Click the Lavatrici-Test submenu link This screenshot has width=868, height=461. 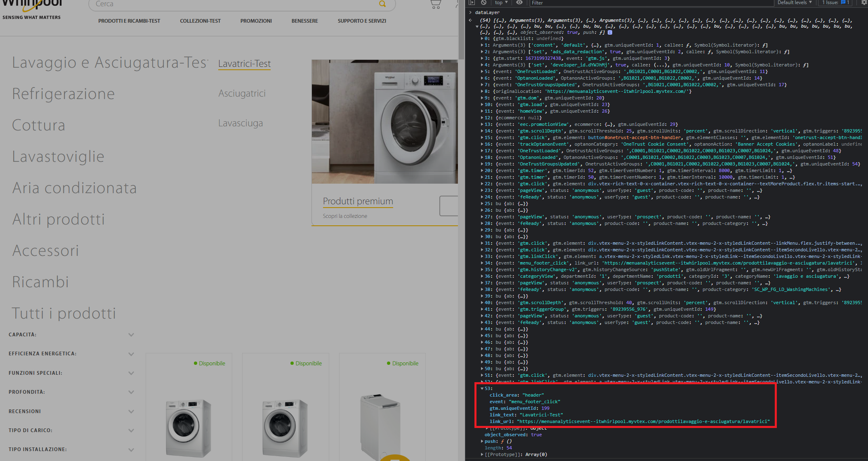pos(244,64)
